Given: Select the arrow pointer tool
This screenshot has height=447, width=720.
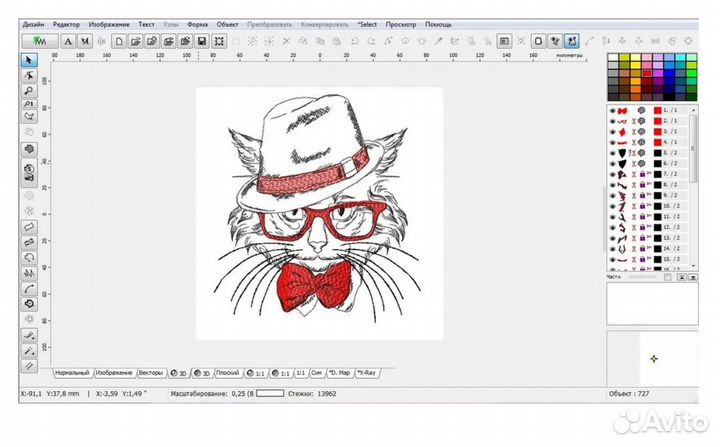Looking at the screenshot, I should click(30, 61).
